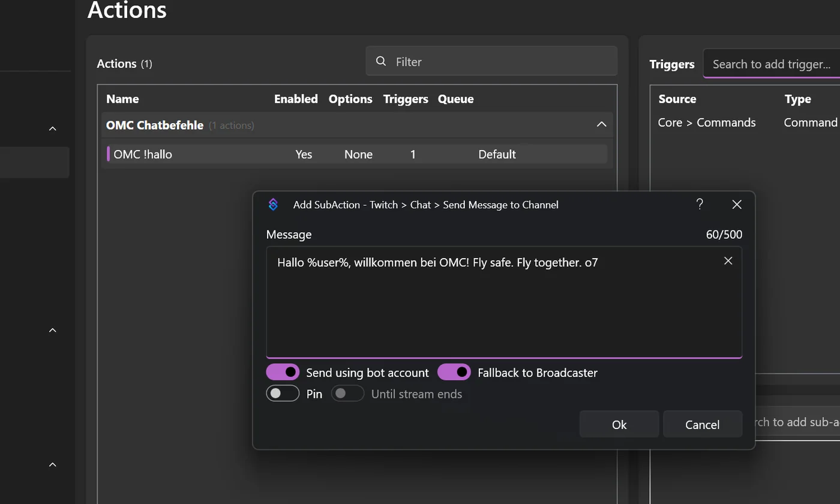Click the None value in the Options column
Screen dimensions: 840x504
point(358,154)
